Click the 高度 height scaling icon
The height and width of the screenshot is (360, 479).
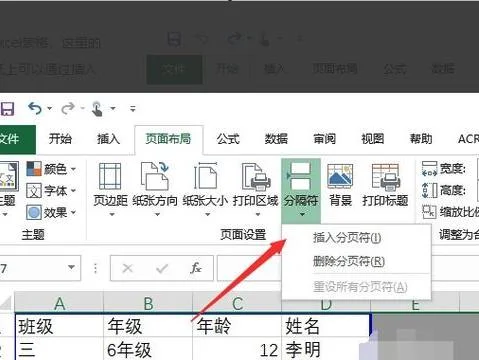[429, 190]
